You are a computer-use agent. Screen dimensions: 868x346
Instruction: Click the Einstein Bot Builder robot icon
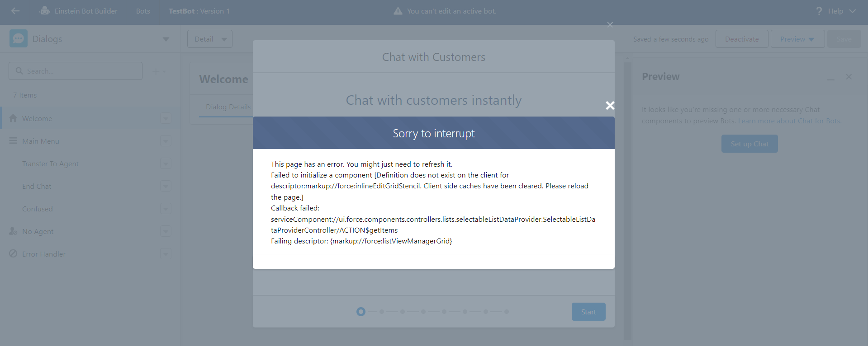(x=44, y=11)
